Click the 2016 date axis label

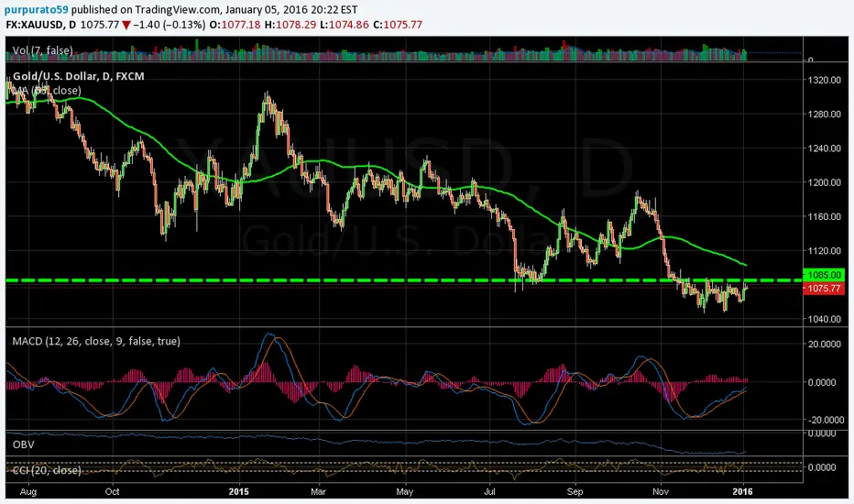pyautogui.click(x=742, y=491)
